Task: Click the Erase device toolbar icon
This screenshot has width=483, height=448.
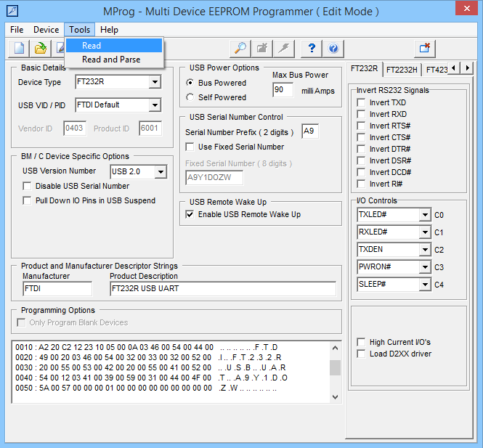Action: click(x=261, y=49)
